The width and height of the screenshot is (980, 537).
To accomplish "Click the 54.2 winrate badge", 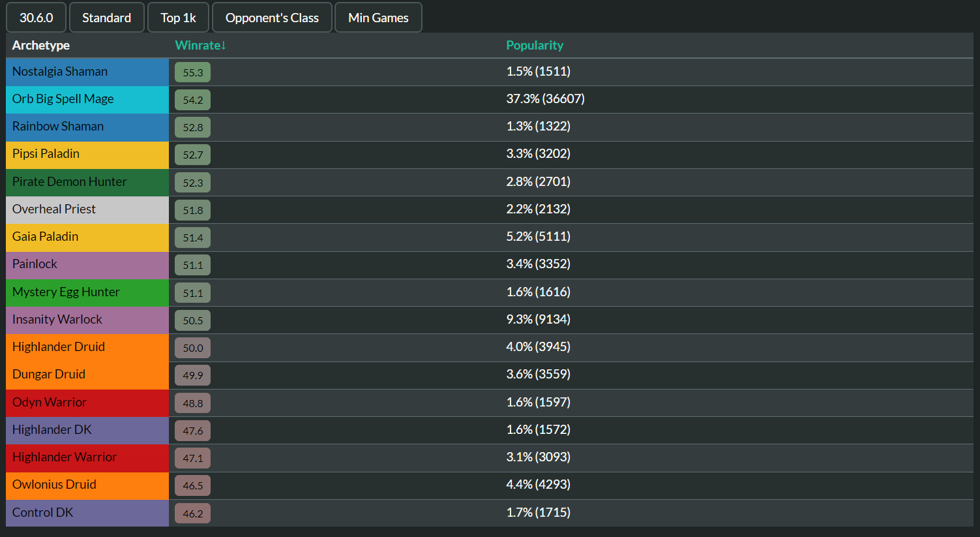I will pos(192,100).
